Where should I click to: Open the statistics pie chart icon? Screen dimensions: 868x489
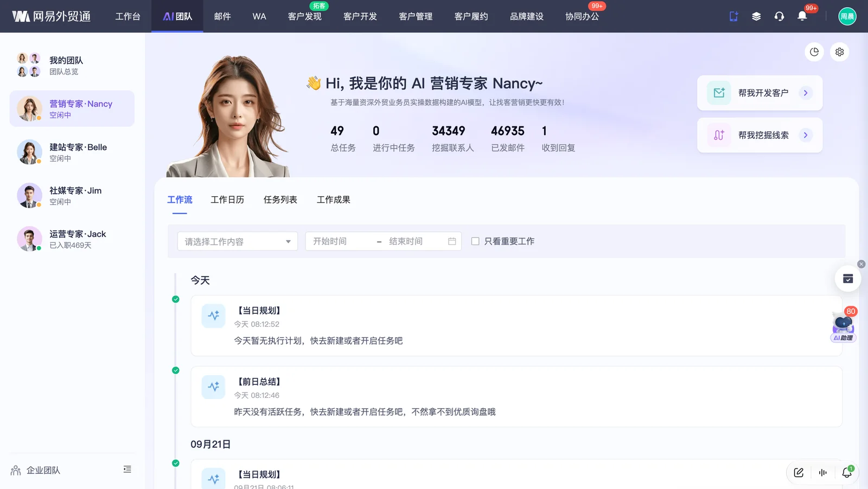[814, 52]
